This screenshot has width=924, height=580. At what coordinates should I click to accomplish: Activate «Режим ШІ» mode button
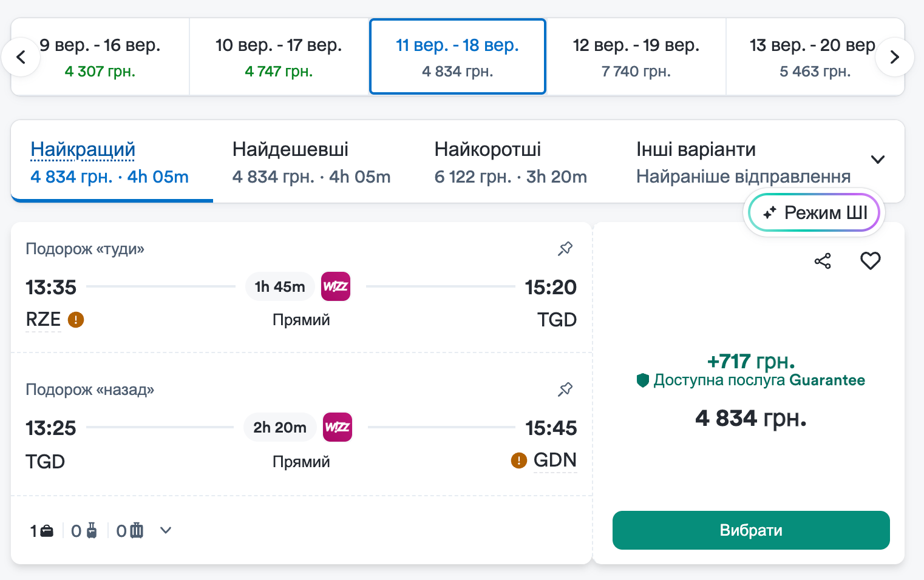point(814,213)
